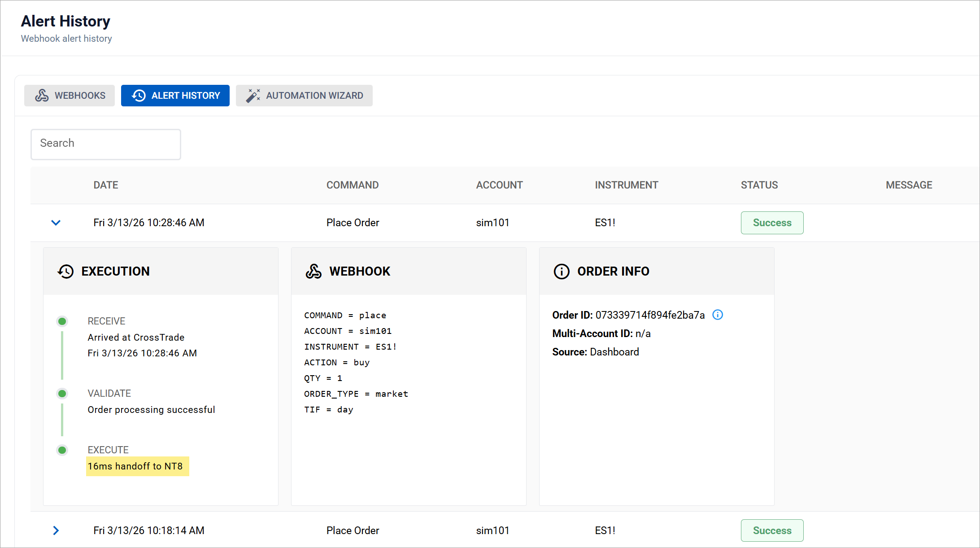Click the magic wand Automation Wizard icon
980x548 pixels.
point(253,95)
